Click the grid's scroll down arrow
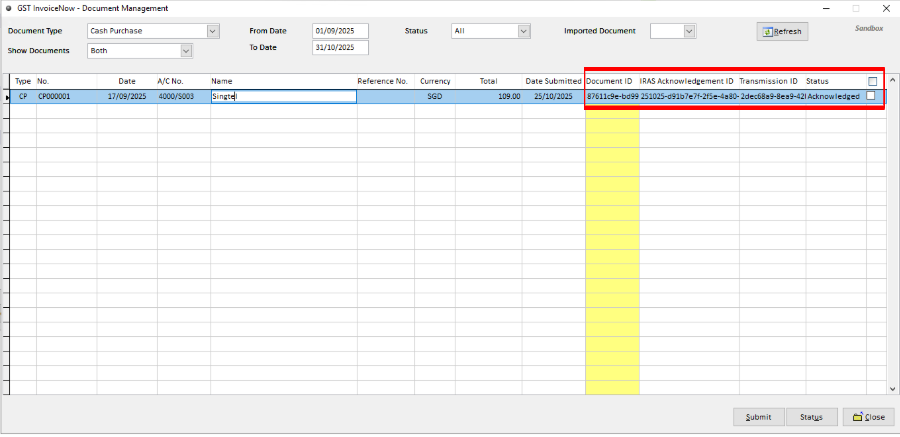900x437 pixels. click(892, 389)
